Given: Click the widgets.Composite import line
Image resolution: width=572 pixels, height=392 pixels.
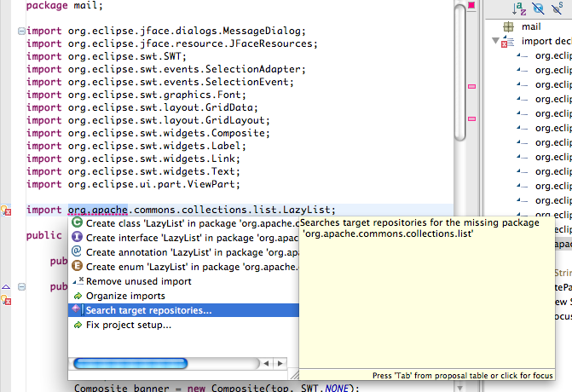Looking at the screenshot, I should (x=148, y=133).
